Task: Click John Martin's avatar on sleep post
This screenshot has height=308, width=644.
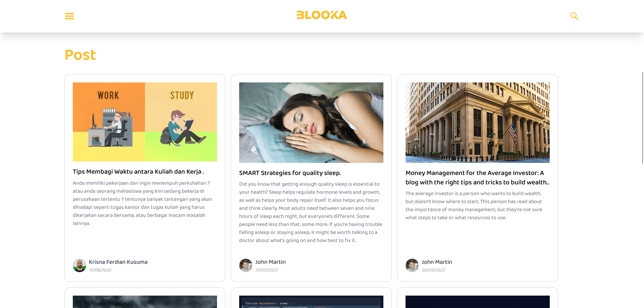Action: click(246, 265)
